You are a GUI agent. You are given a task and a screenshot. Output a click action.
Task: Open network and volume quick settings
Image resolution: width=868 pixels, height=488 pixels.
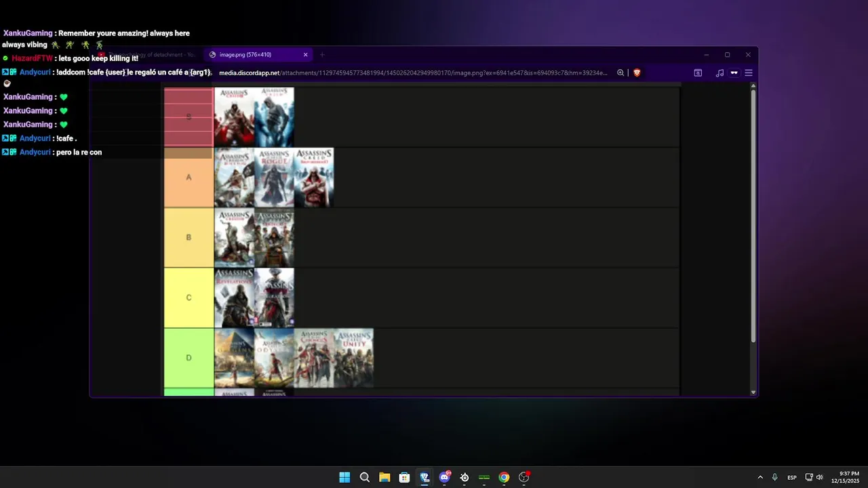tap(814, 477)
